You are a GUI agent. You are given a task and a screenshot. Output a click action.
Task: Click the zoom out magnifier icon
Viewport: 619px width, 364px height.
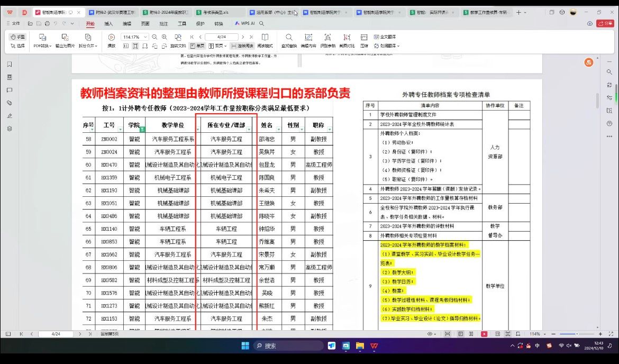click(154, 37)
